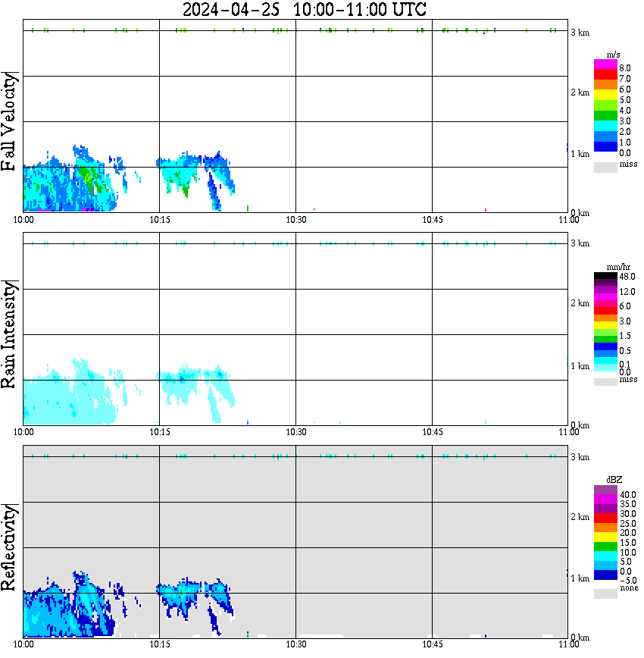Click the green streak in the 10:05 Fall Velocity echo
Screen dimensions: 644x658
click(89, 178)
